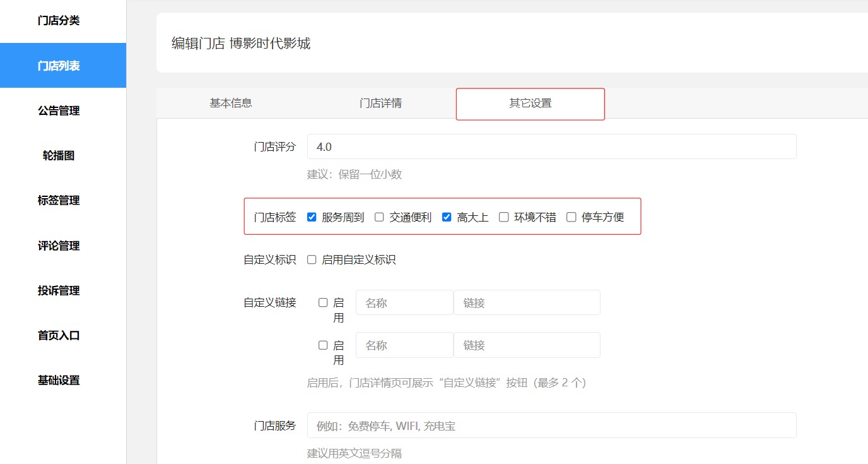The width and height of the screenshot is (868, 464).
Task: Switch to the 基本信息 tab
Action: [231, 104]
